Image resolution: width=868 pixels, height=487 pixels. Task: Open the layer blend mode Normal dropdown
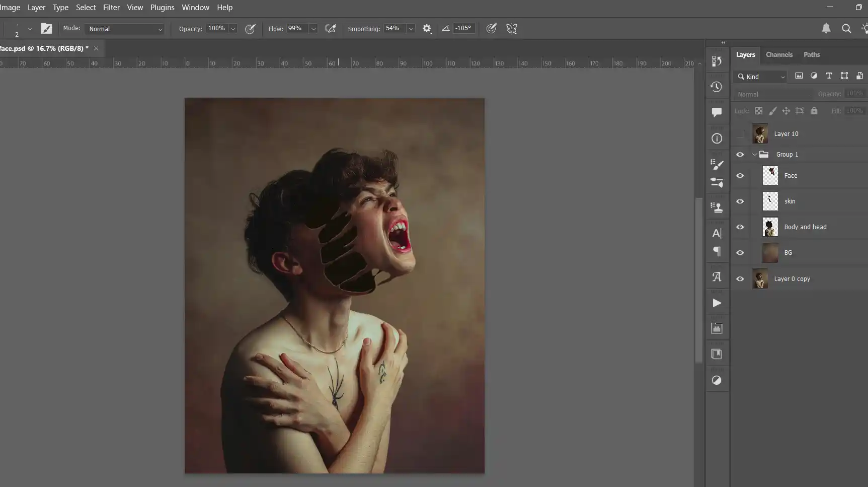(x=773, y=94)
